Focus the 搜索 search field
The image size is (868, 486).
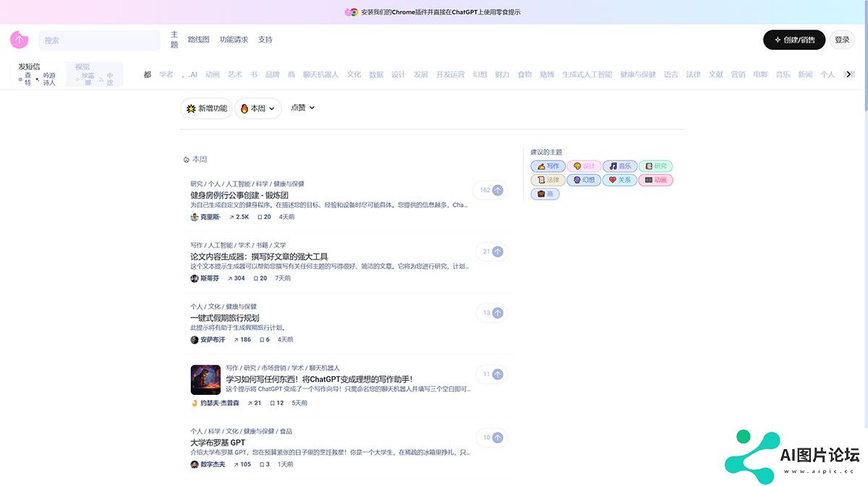click(x=100, y=40)
